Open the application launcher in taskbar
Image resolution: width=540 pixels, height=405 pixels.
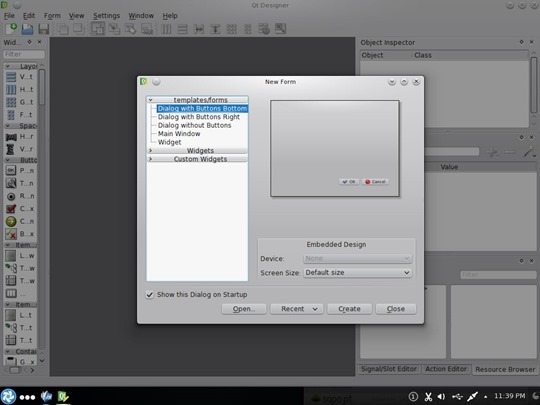[8, 396]
